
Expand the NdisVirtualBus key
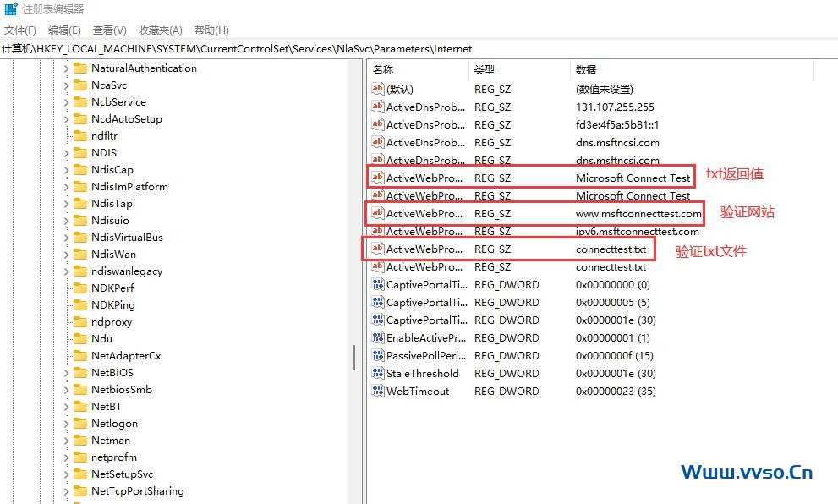[x=66, y=238]
